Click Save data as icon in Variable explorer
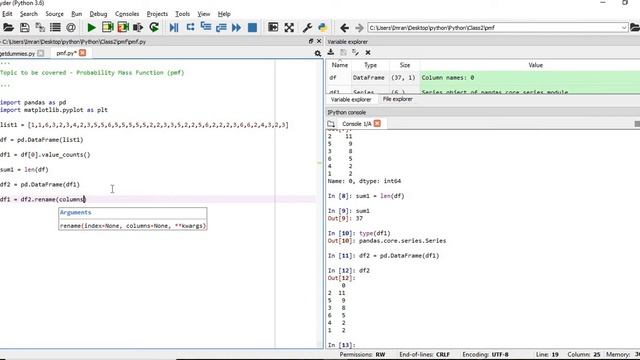Viewport: 640px width, 360px height. click(356, 52)
